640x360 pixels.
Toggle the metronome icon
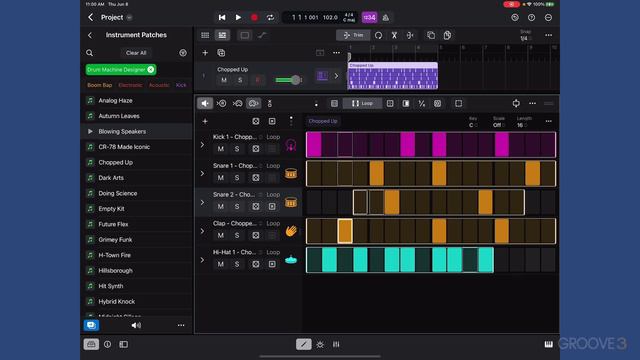click(386, 18)
